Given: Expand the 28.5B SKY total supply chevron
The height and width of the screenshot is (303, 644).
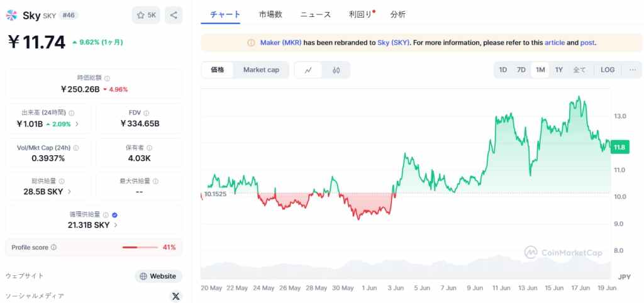Looking at the screenshot, I should tap(69, 192).
